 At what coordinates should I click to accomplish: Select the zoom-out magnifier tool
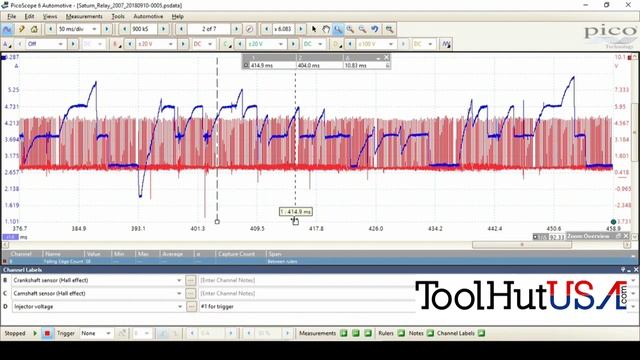pyautogui.click(x=362, y=29)
